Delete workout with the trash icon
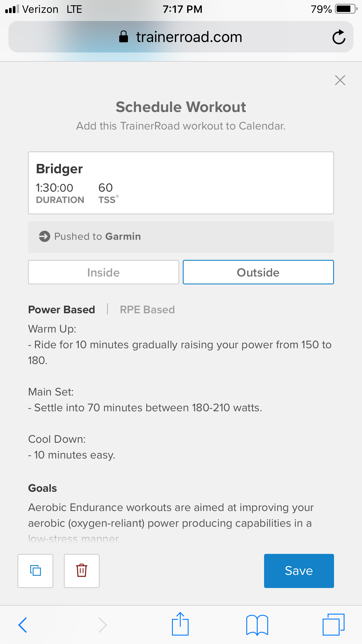This screenshot has height=644, width=362. click(82, 570)
